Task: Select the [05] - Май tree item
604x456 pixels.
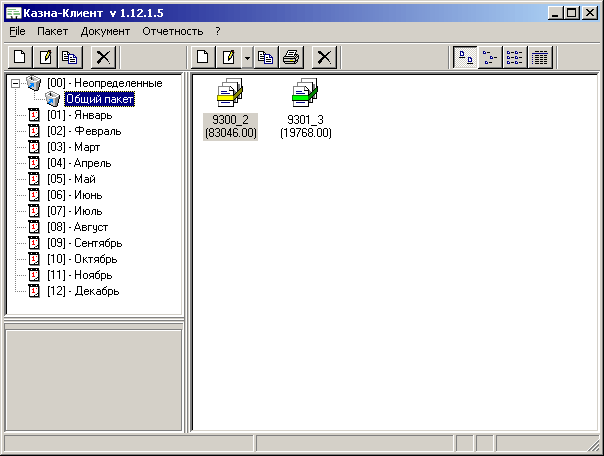Action: click(x=71, y=179)
